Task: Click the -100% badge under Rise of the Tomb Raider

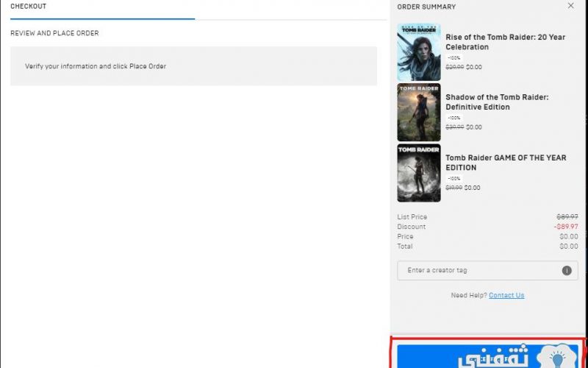Action: [453, 58]
